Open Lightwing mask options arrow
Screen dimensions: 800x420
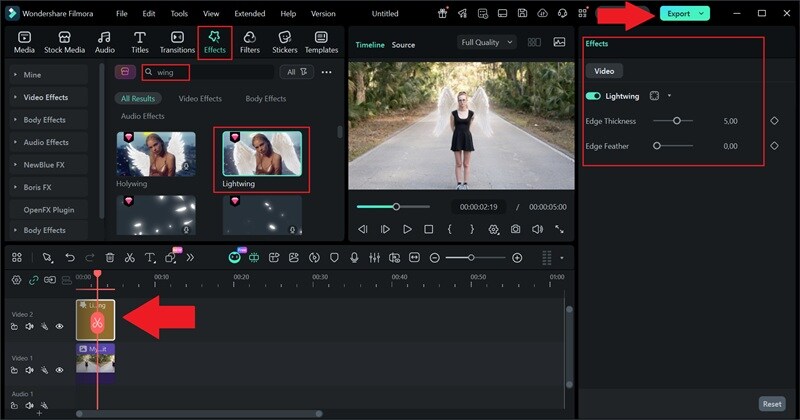[x=669, y=96]
